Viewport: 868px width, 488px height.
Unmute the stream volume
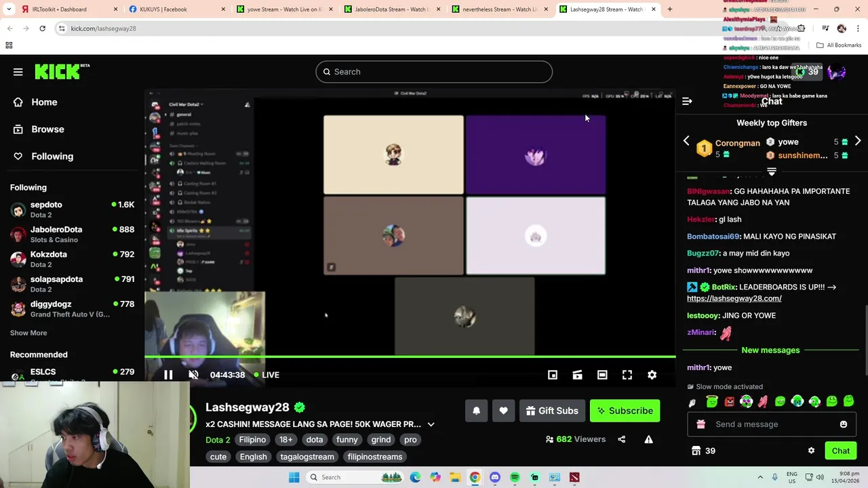tap(193, 375)
